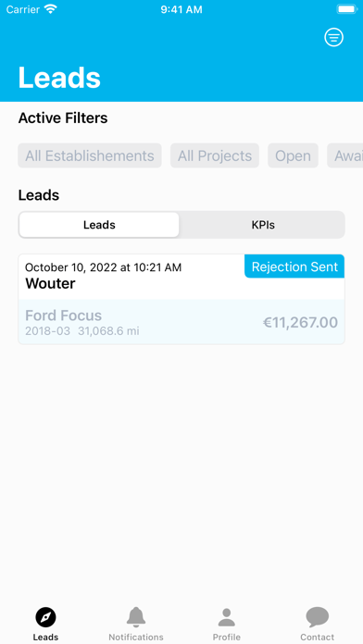Tap the Profile tab label

(227, 637)
